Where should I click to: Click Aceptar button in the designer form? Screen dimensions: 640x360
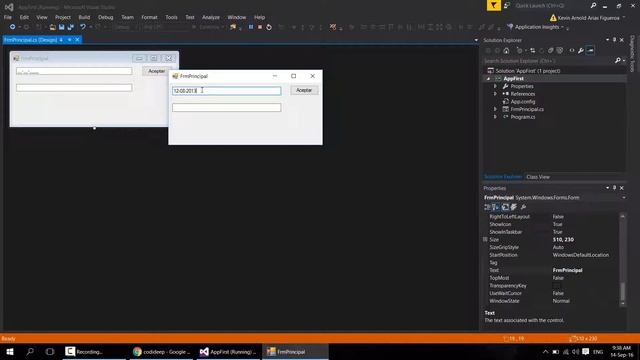[156, 71]
